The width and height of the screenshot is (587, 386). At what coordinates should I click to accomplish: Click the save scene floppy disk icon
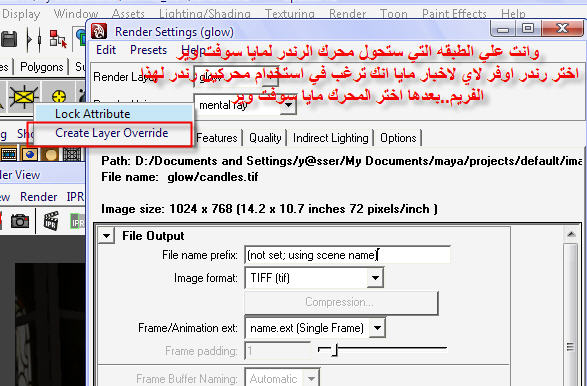click(9, 39)
